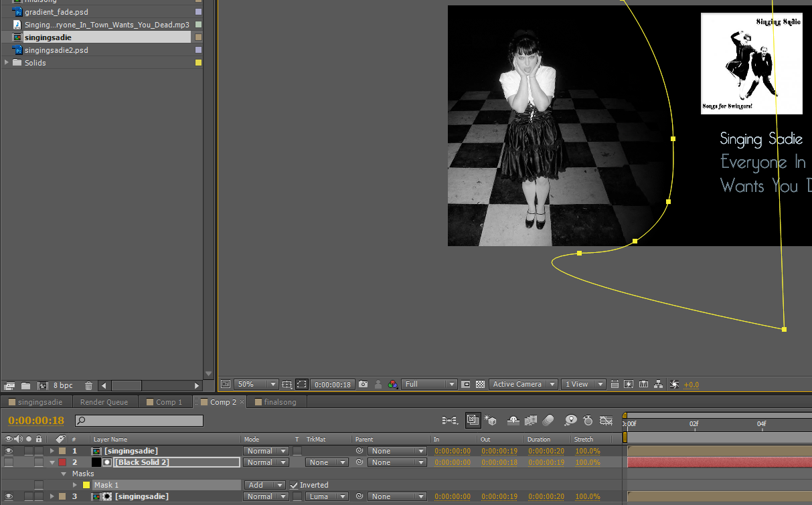The width and height of the screenshot is (812, 505).
Task: Open the Render Queue tab
Action: coord(104,402)
